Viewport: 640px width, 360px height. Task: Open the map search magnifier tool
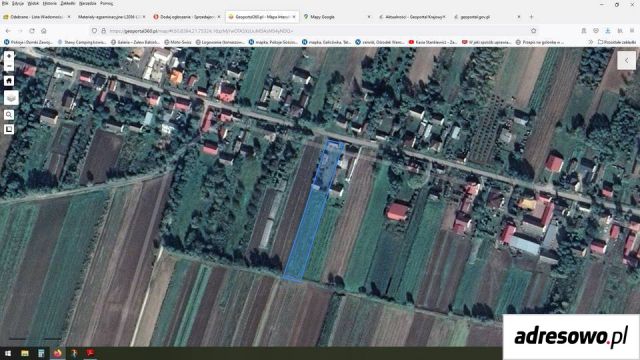coord(9,115)
